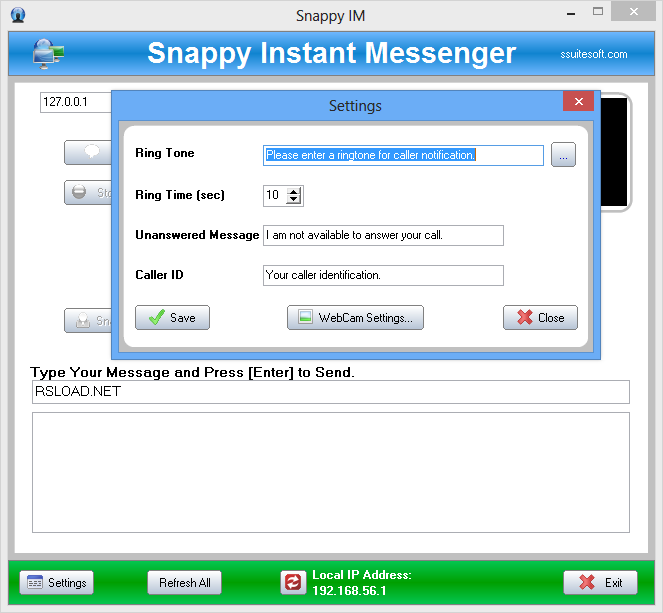Click the partially hidden Stop button
The height and width of the screenshot is (613, 663).
tap(88, 192)
